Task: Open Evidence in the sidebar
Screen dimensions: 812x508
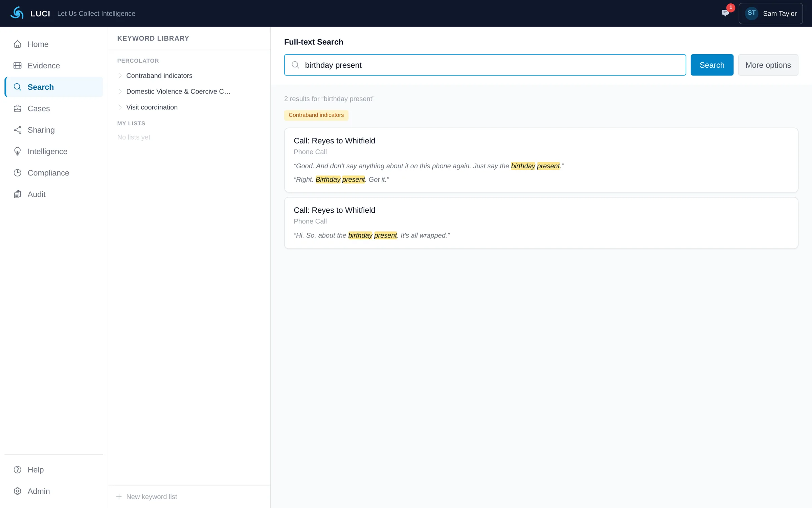Action: [x=54, y=66]
